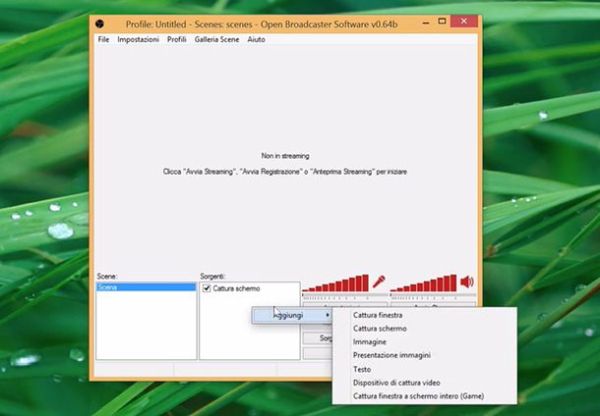Select Dispositivo di cattura video
The image size is (600, 416).
coord(396,382)
